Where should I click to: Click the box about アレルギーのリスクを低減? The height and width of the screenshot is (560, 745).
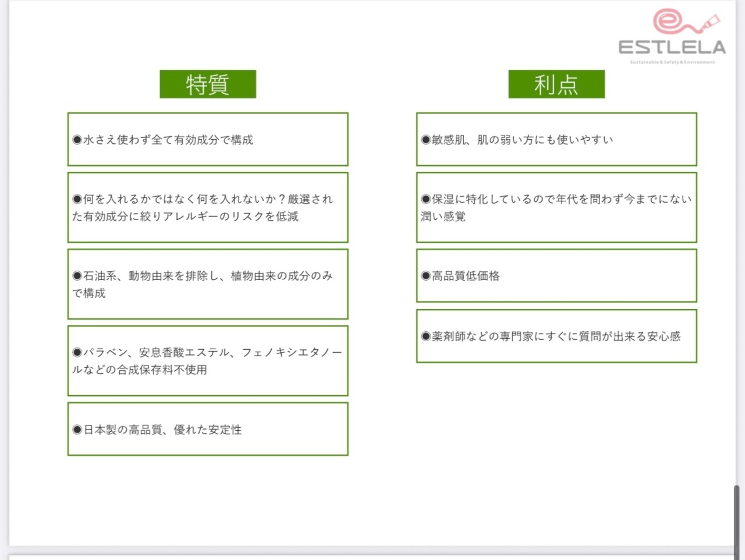tap(208, 207)
